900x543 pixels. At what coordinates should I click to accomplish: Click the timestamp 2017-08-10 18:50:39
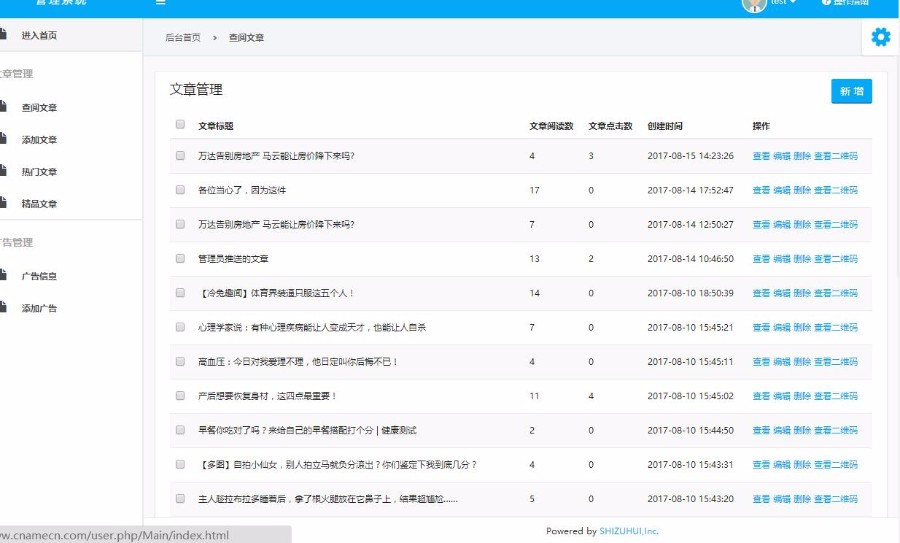point(690,293)
